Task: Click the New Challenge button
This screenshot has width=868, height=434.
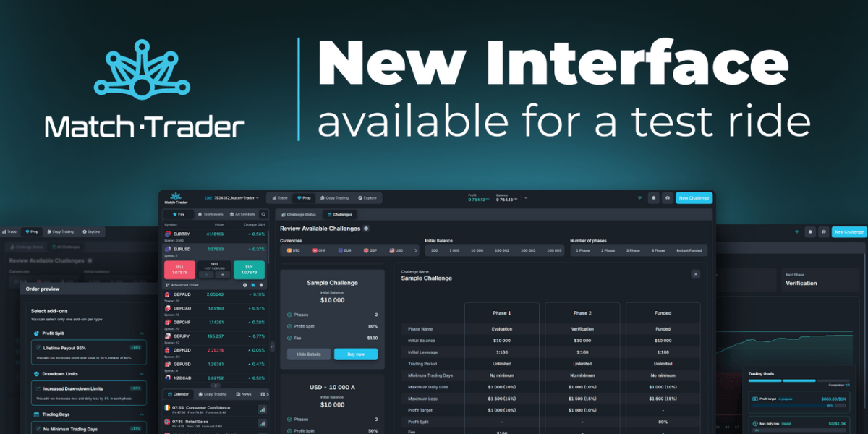Action: (694, 197)
